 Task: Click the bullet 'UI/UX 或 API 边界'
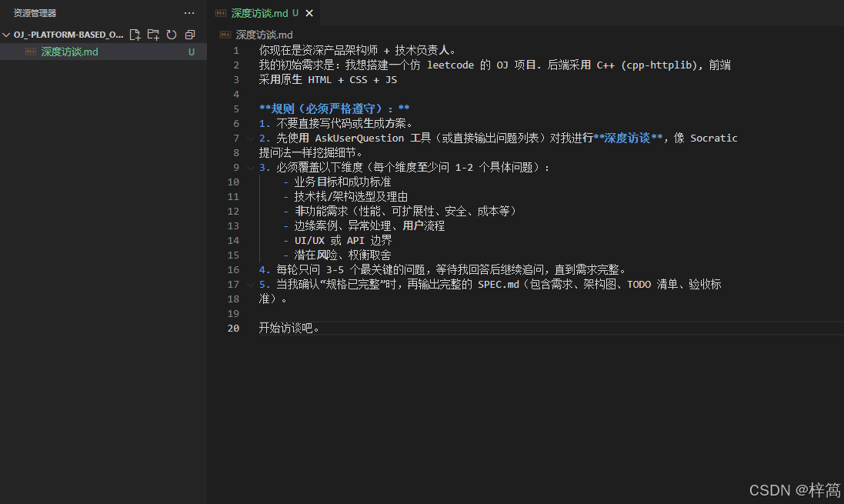[x=343, y=240]
